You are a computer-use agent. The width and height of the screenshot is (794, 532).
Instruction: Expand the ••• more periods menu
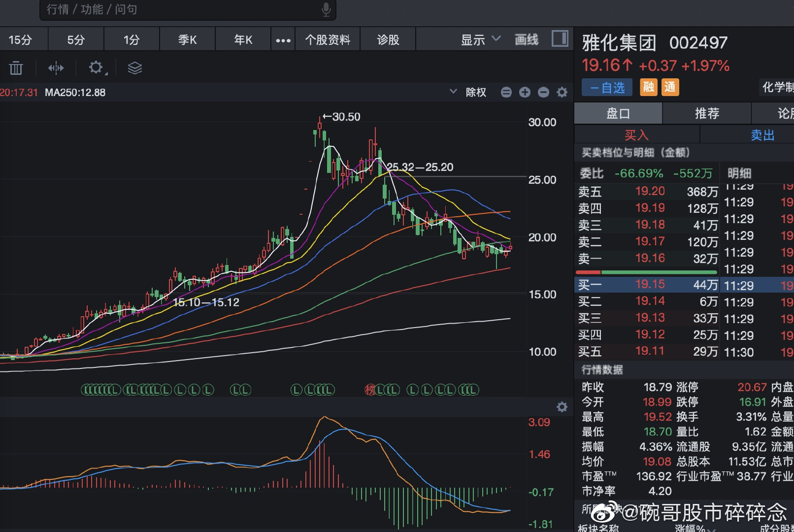283,39
